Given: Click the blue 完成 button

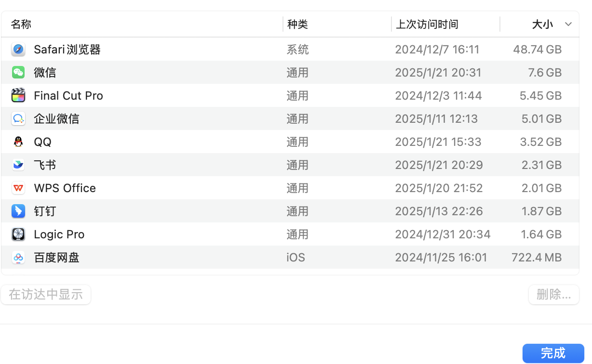Looking at the screenshot, I should pyautogui.click(x=553, y=353).
